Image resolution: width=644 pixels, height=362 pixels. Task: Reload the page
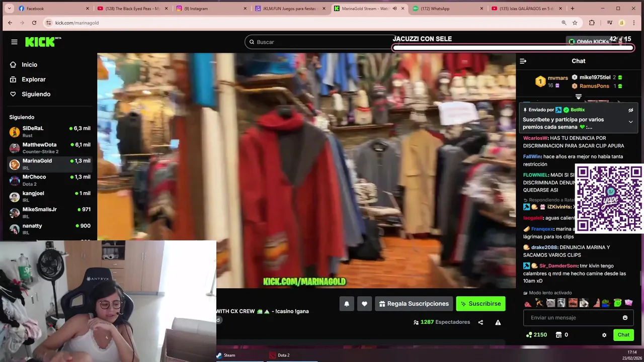(x=34, y=23)
